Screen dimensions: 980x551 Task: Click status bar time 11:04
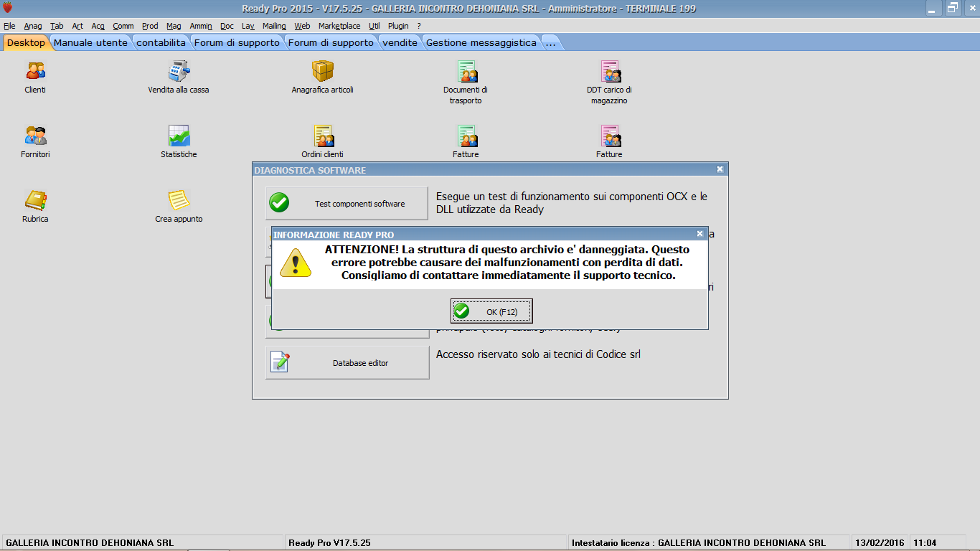coord(925,543)
